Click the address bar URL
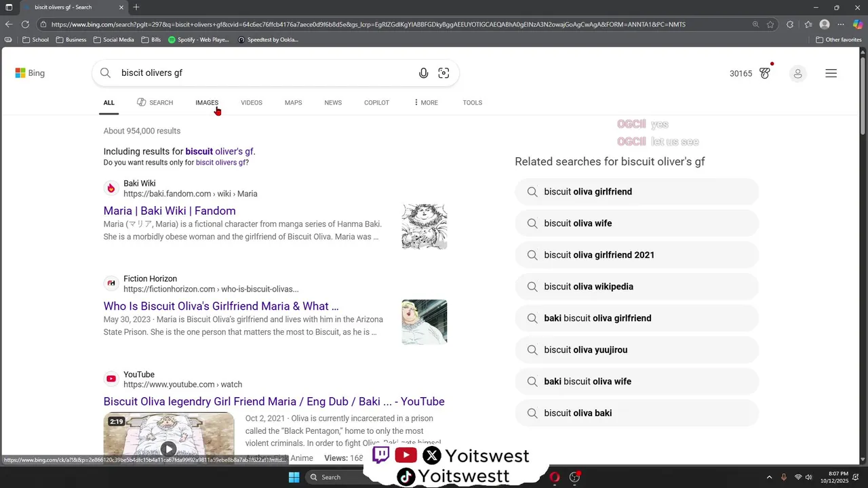Screen dimensions: 868x488 [368, 24]
